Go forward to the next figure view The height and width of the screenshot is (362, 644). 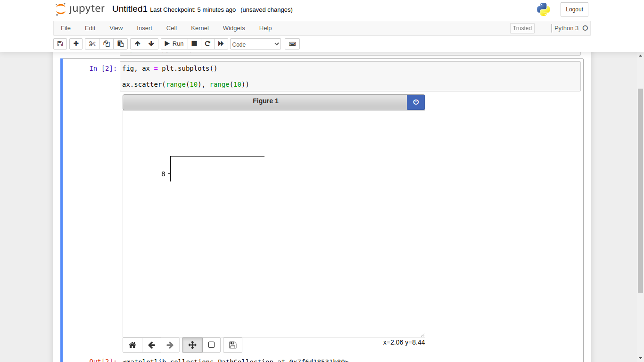[170, 345]
